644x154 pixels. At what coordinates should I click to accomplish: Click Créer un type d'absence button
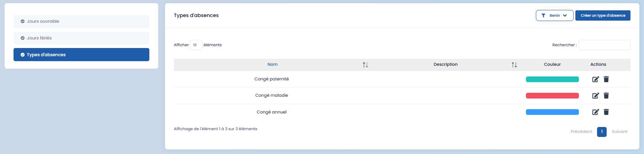603,16
